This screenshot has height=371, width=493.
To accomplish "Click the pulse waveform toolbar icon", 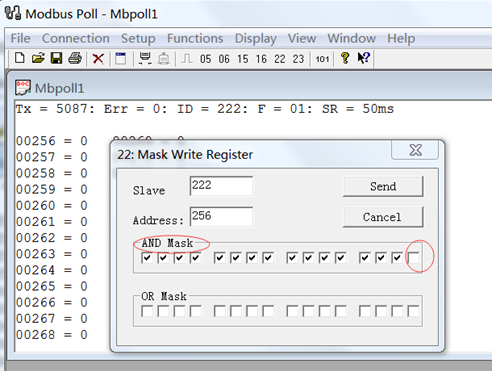I will (187, 59).
